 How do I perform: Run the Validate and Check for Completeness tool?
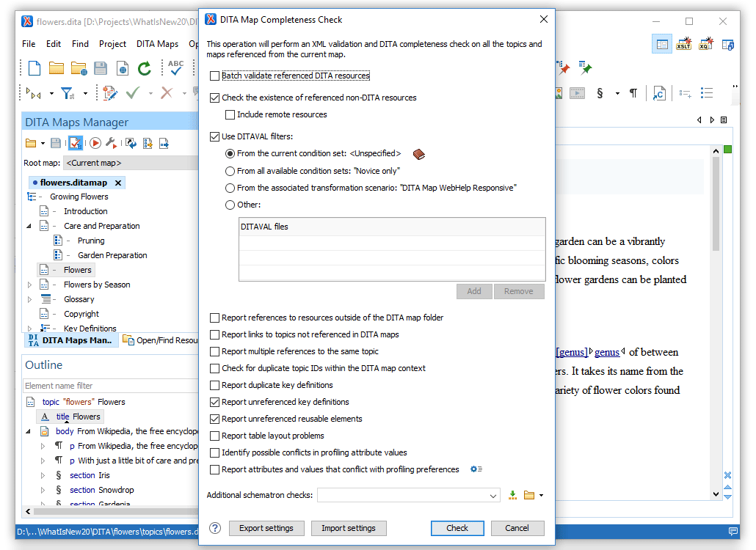click(76, 143)
